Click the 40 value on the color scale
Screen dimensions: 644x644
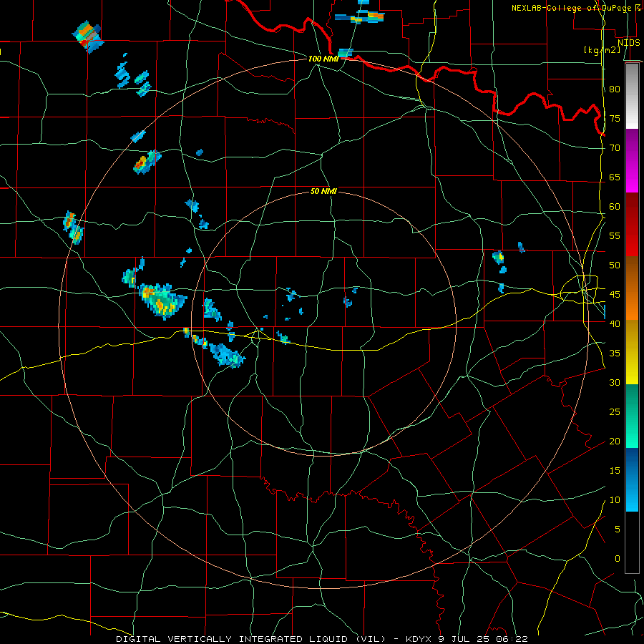click(x=615, y=323)
